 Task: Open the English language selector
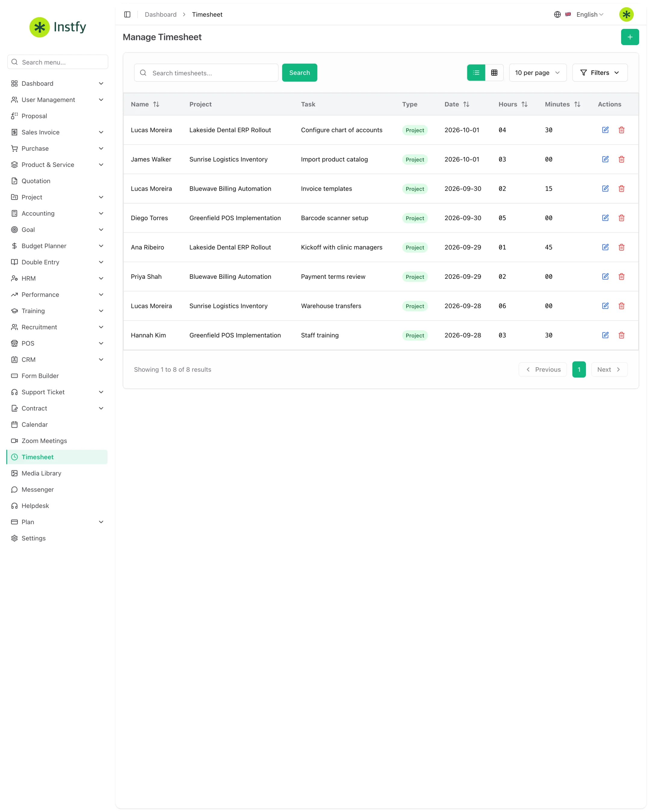[x=590, y=14]
